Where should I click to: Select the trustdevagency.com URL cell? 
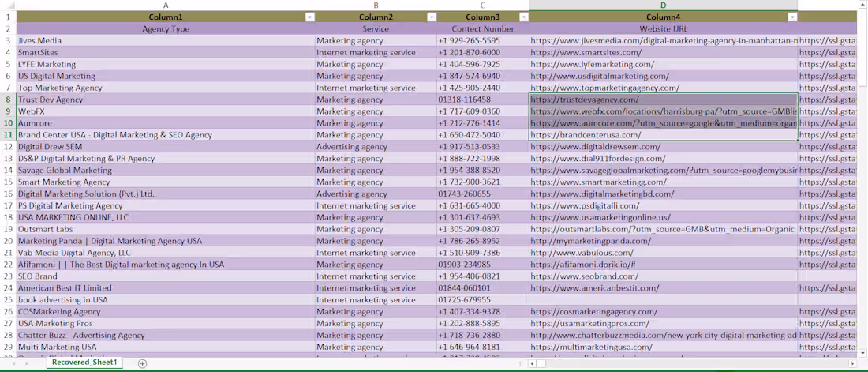[x=663, y=100]
